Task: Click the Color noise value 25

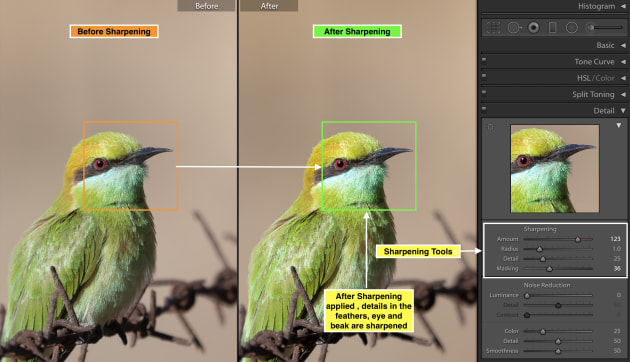Action: tap(617, 331)
